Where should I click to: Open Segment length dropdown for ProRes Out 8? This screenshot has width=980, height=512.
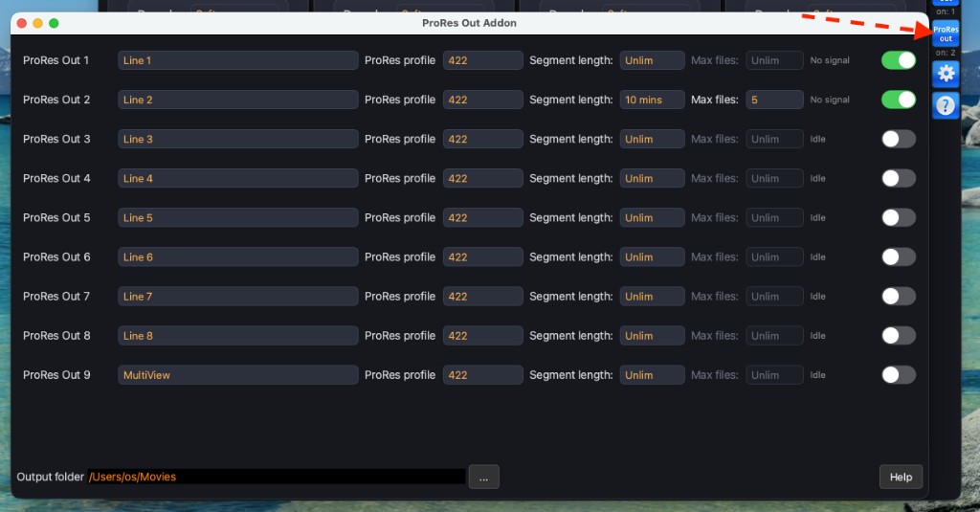point(652,336)
